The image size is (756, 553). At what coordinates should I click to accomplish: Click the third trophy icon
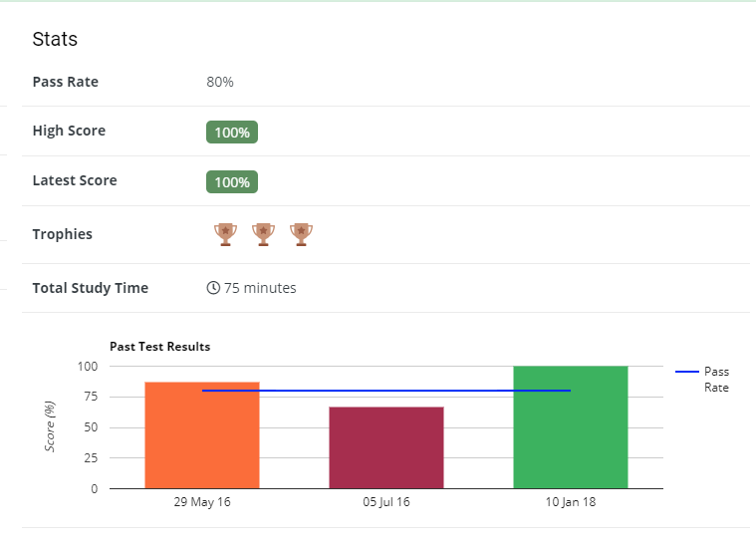point(301,234)
